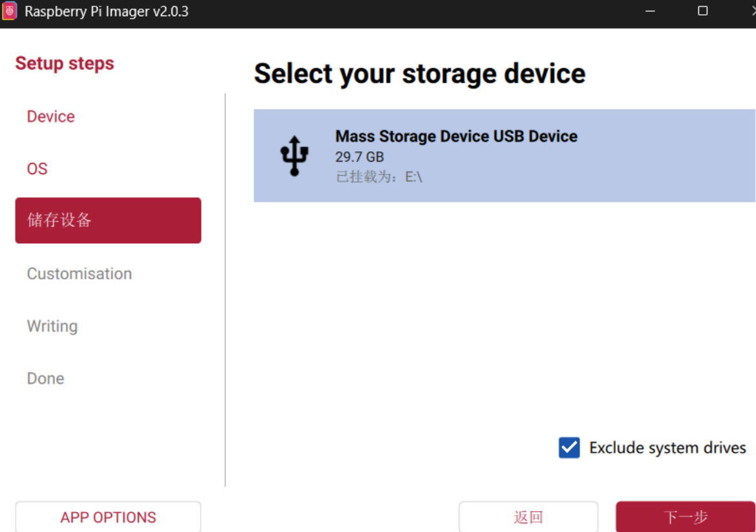
Task: Click the Setup steps heading
Action: pos(65,63)
